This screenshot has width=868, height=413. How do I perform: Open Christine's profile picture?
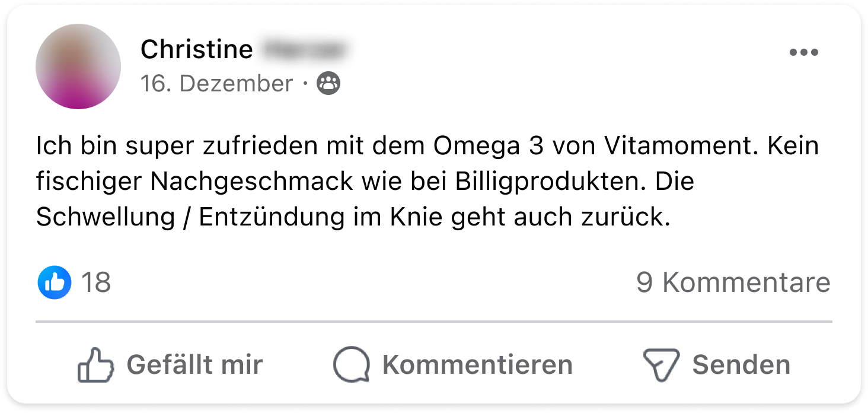78,66
